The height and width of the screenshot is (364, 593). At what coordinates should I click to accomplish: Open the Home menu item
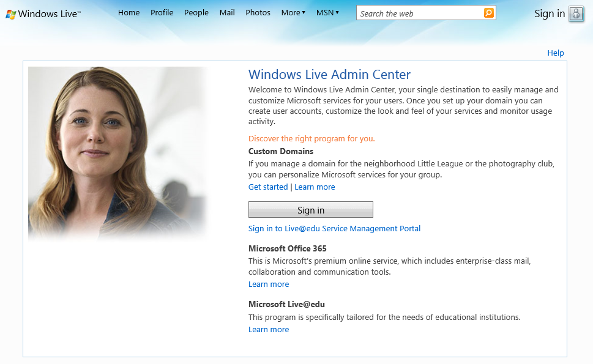[x=129, y=12]
